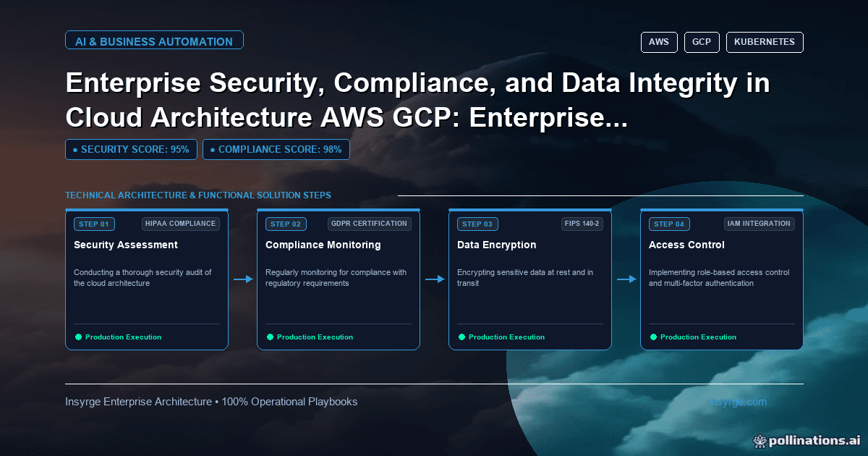
Task: Click the Compliance Score 98% badge
Action: point(276,150)
